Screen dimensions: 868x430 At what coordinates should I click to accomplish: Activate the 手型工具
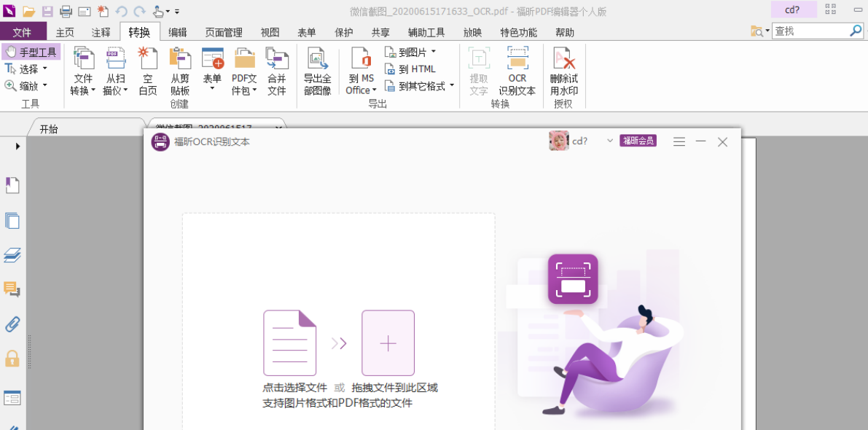click(30, 51)
